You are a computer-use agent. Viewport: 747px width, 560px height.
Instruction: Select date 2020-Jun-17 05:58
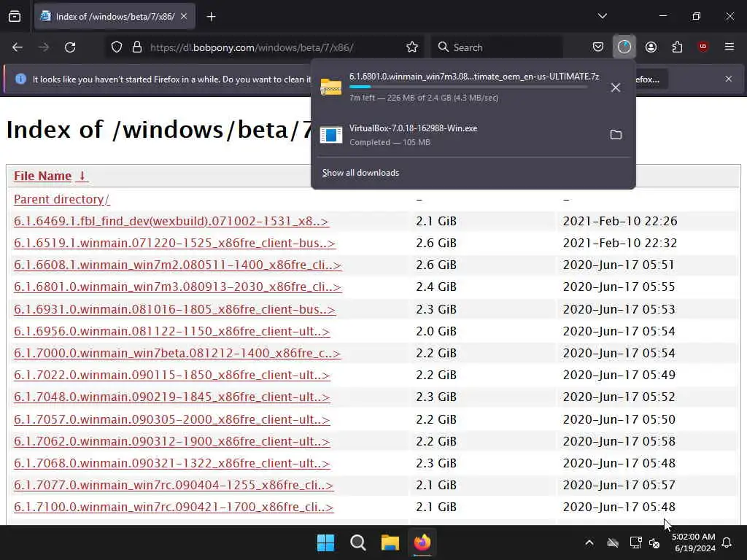pos(619,441)
